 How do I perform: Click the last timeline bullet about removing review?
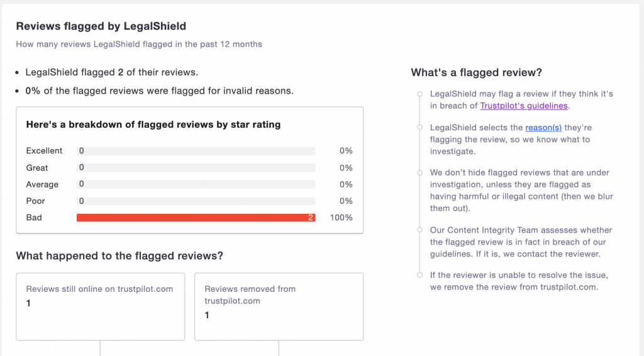click(x=419, y=275)
